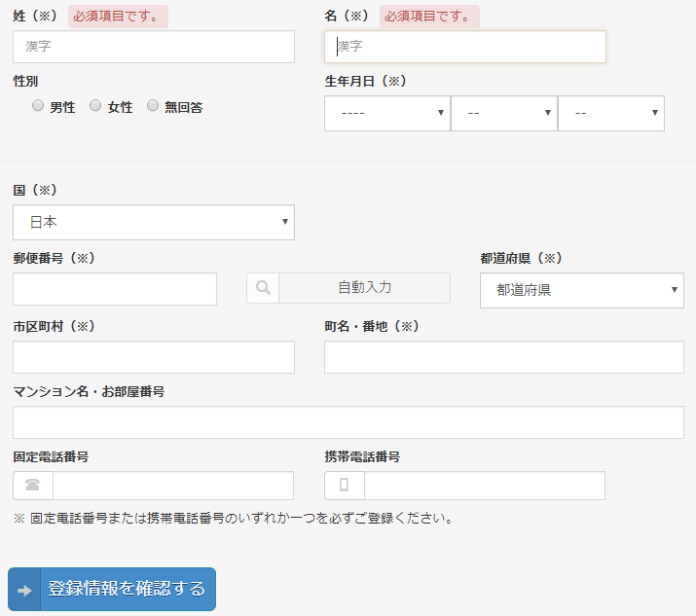Choose the 無回答 gender option

tap(153, 106)
